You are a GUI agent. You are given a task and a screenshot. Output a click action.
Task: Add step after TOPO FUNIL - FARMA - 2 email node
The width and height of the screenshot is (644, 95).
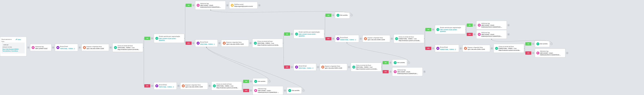click(178, 86)
